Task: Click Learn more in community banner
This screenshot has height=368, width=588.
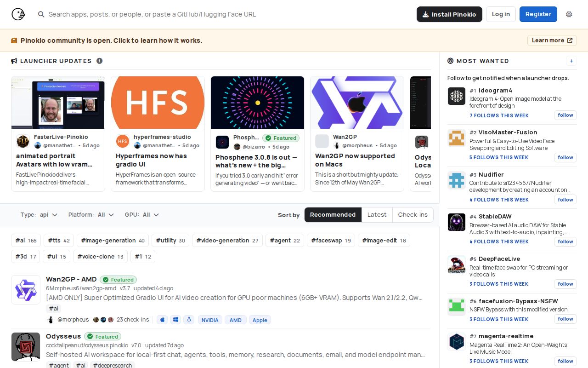Action: point(552,40)
